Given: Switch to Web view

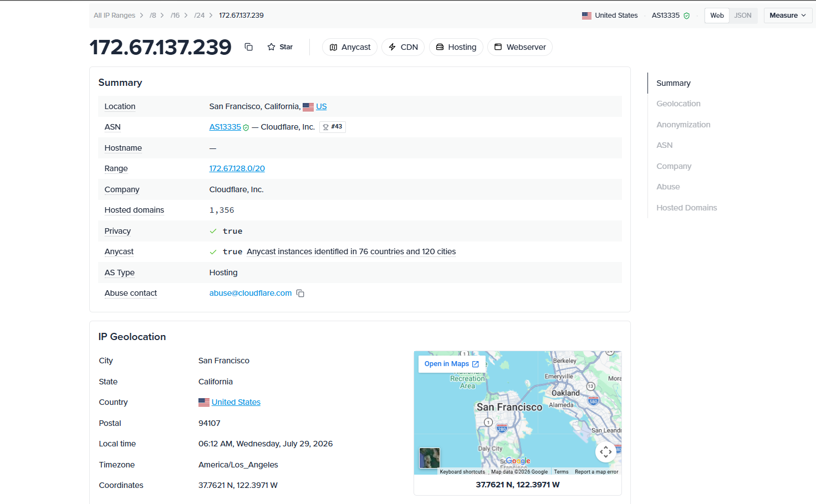Looking at the screenshot, I should 717,16.
